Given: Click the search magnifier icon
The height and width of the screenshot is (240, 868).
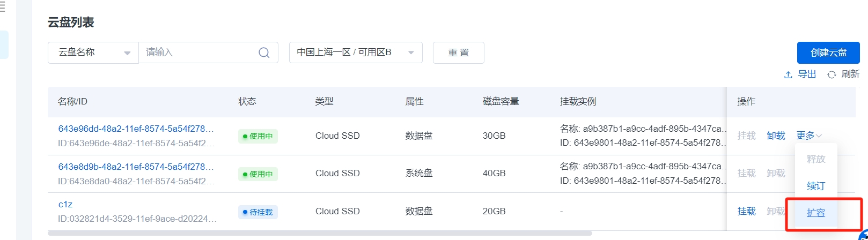Looking at the screenshot, I should [264, 52].
